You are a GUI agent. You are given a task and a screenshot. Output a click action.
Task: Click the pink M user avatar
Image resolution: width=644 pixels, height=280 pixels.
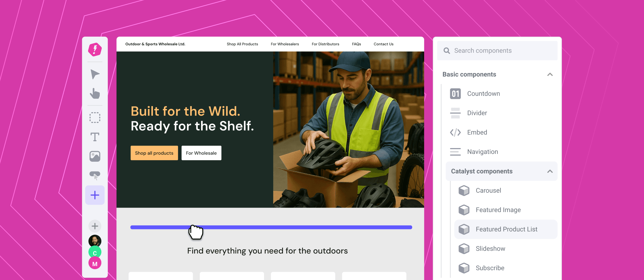[x=95, y=263]
